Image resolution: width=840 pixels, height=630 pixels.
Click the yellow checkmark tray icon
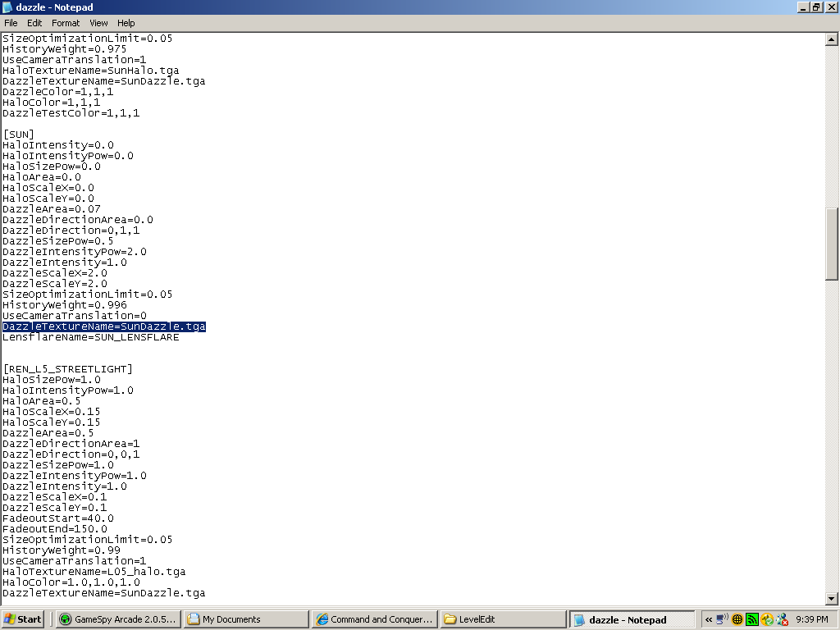pos(767,619)
